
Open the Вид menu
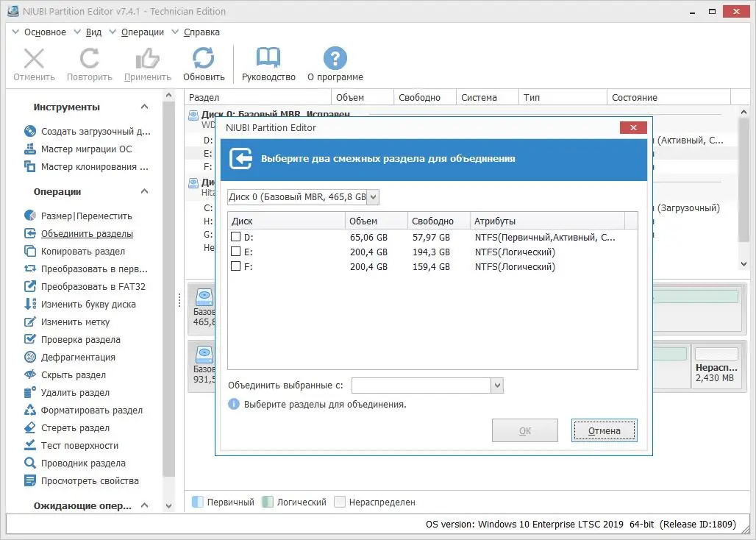pos(93,32)
